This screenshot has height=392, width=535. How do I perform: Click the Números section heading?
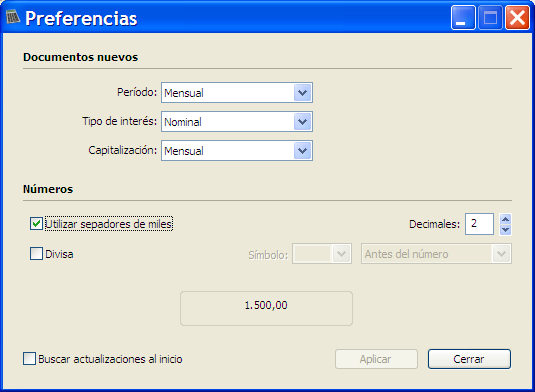tap(48, 189)
